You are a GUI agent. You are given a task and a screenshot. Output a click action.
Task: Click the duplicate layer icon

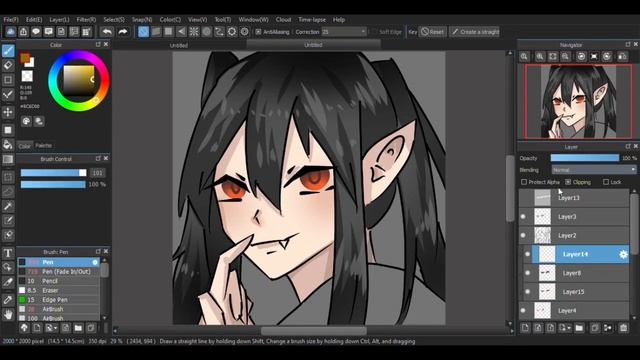tap(595, 328)
